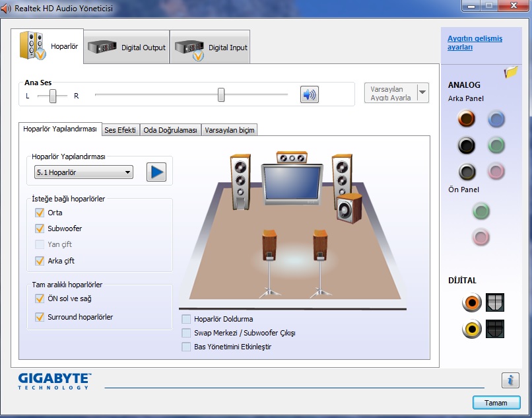Click the green rear panel audio jack
532x418 pixels.
[496, 145]
